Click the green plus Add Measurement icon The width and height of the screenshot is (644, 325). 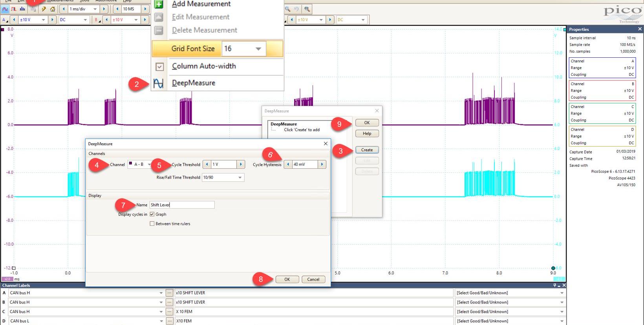tap(158, 4)
